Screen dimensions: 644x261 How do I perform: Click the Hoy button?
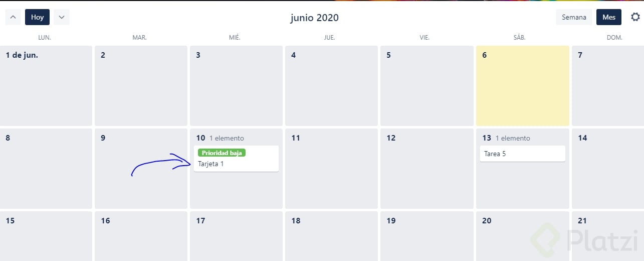(x=37, y=17)
